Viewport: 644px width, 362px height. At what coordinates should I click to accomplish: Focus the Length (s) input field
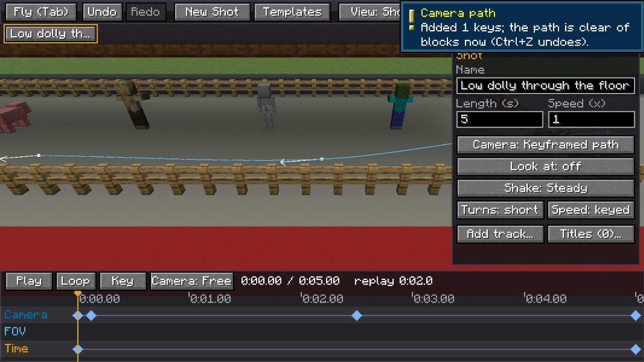click(500, 119)
